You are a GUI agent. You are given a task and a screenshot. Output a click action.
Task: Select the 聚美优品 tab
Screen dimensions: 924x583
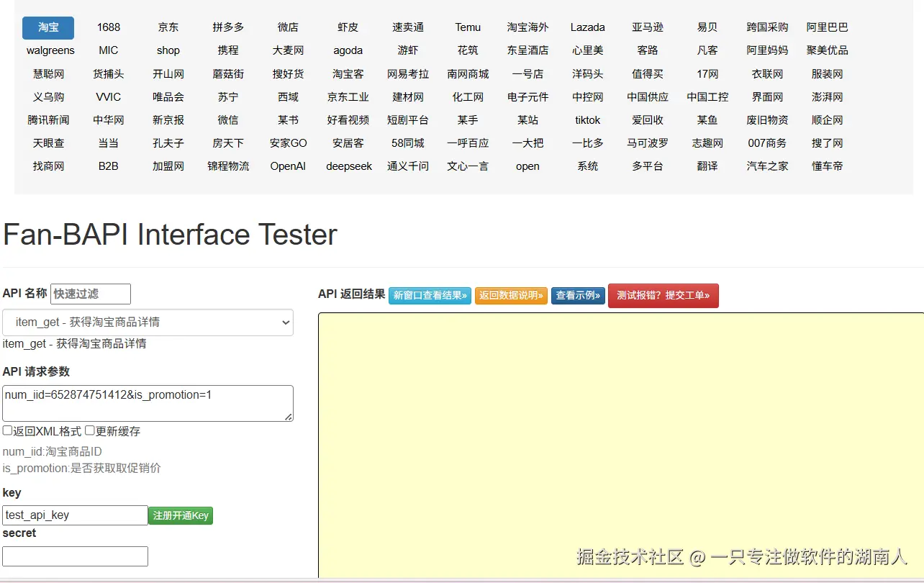click(x=828, y=50)
